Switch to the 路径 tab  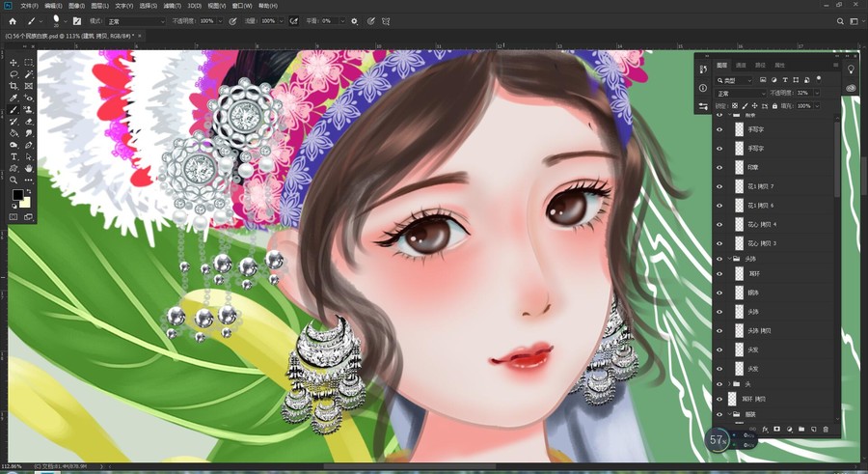click(761, 66)
